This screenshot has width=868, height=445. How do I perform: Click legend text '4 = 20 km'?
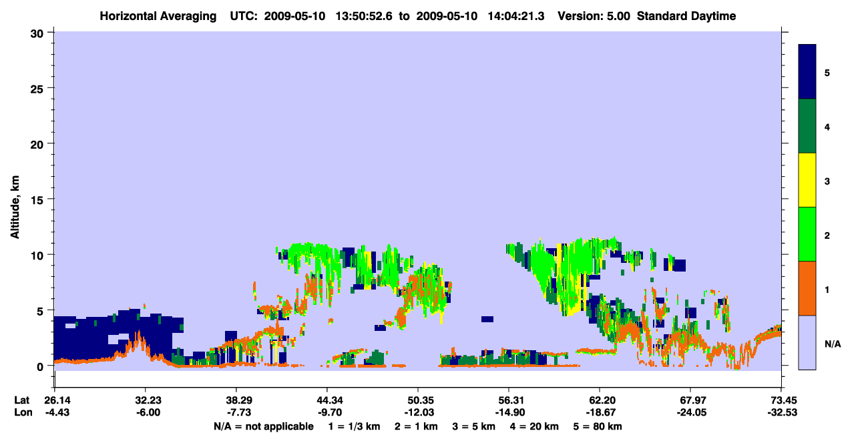[x=535, y=426]
